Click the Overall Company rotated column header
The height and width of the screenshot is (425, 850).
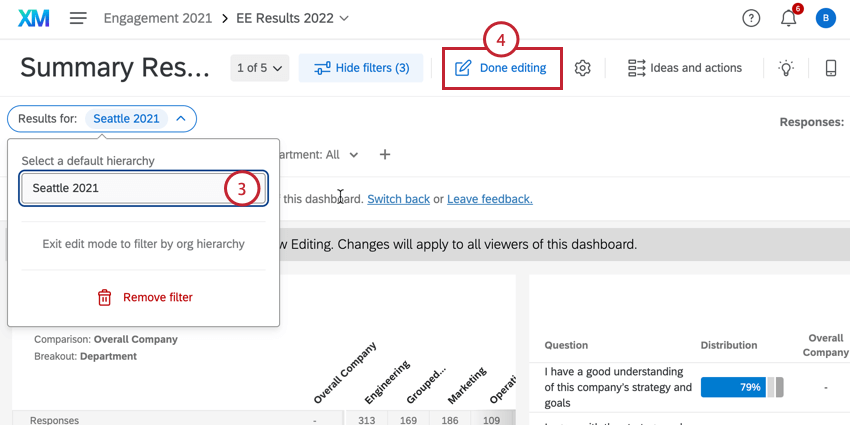coord(345,373)
